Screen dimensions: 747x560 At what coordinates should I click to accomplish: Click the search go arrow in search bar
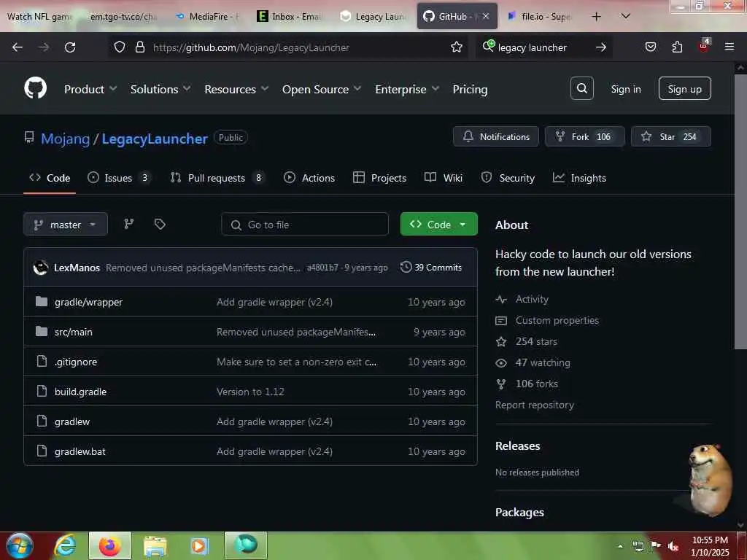(601, 47)
